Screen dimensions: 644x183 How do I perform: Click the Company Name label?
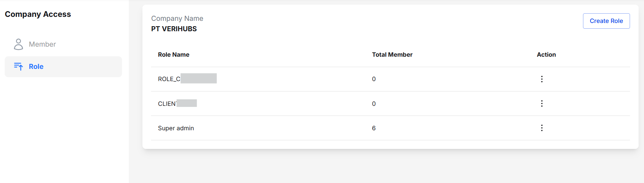point(177,18)
